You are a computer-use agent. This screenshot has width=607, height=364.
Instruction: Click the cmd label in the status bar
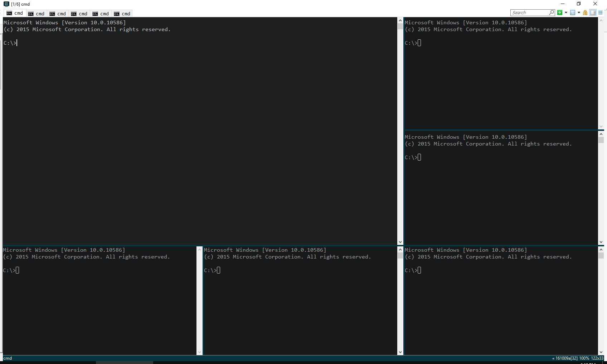click(x=8, y=358)
